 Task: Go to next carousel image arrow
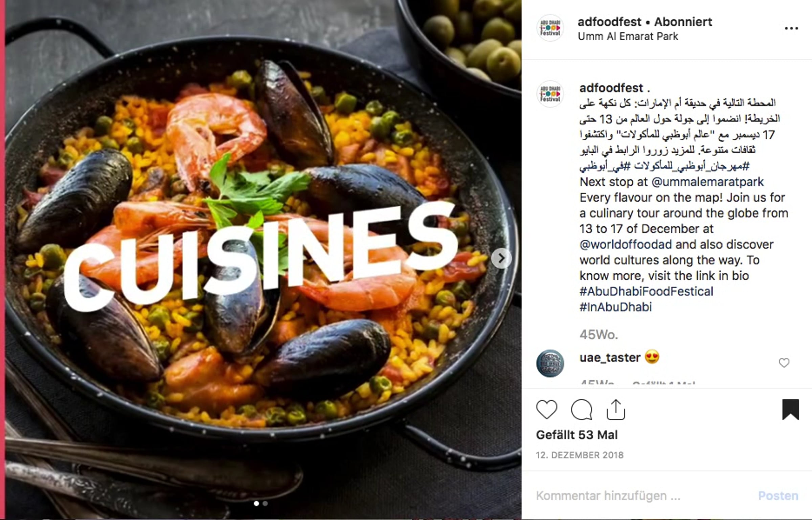point(501,258)
